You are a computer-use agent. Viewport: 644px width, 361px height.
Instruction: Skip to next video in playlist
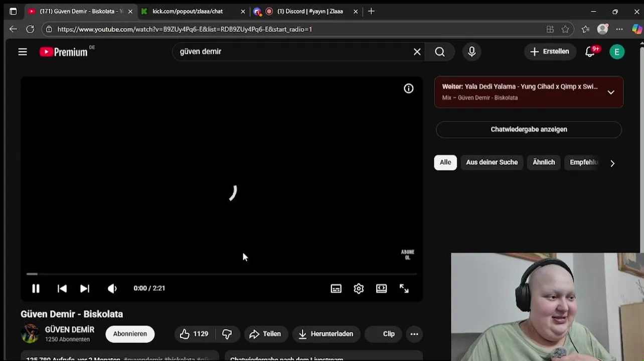point(85,288)
